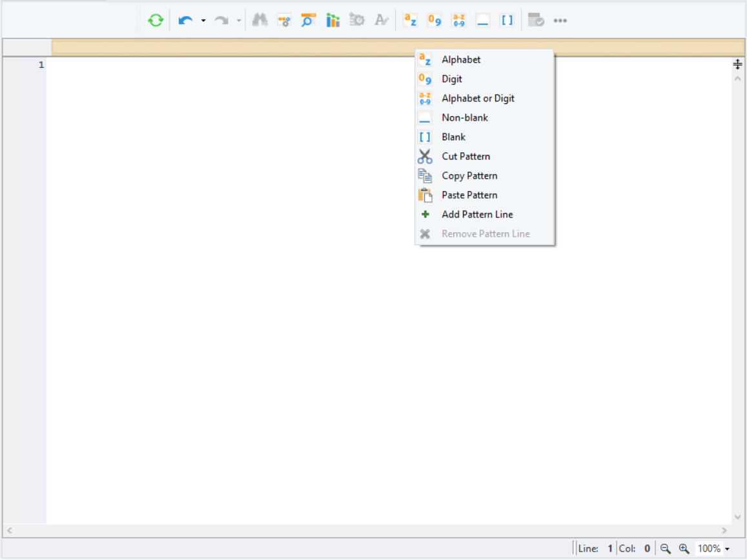Click the bar chart icon in toolbar
This screenshot has height=560, width=747.
coord(333,21)
